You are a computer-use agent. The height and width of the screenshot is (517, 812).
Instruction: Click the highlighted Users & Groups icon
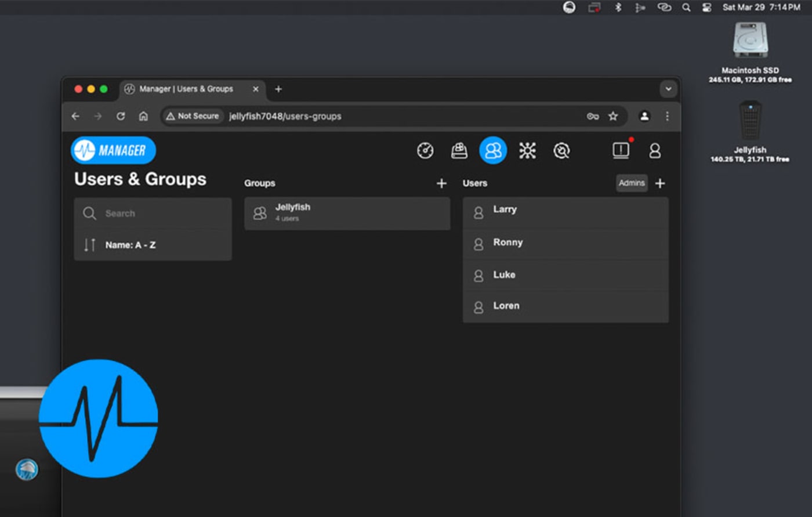point(493,150)
